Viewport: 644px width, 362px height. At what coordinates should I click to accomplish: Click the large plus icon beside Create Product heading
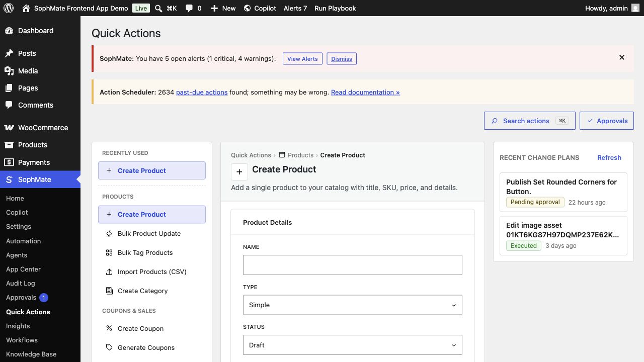pos(239,172)
